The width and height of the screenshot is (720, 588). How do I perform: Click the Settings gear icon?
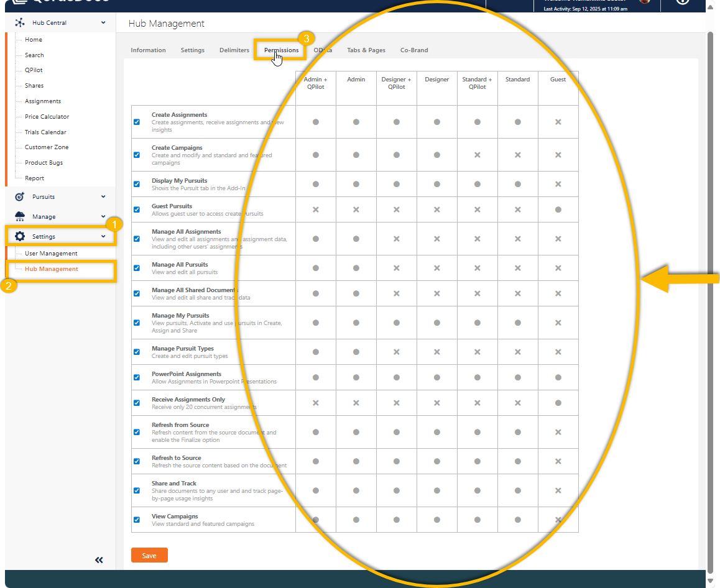pos(20,237)
